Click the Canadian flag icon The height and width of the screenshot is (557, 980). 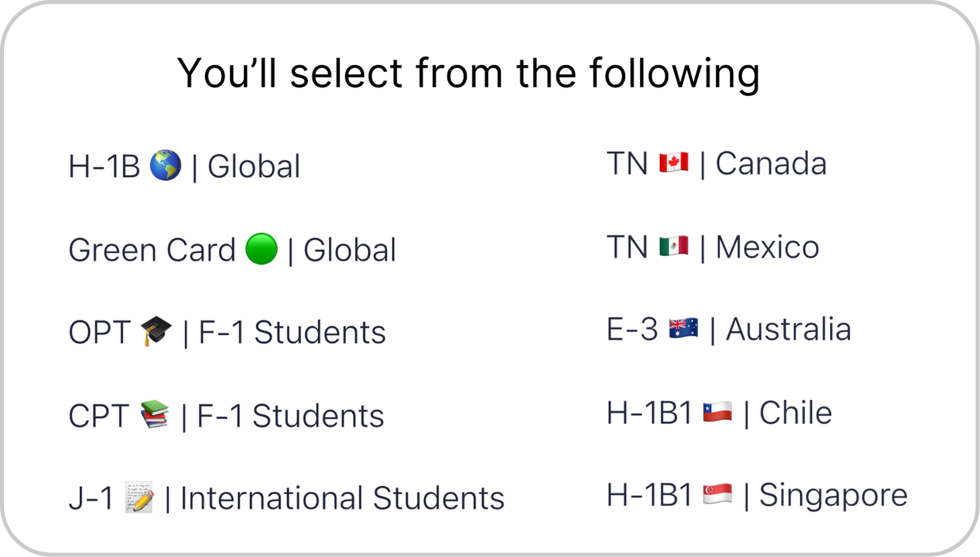[x=673, y=163]
